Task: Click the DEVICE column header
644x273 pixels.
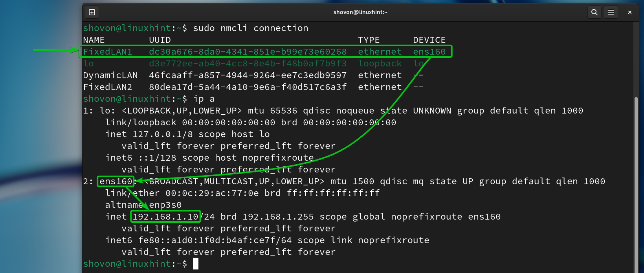Action: (429, 40)
